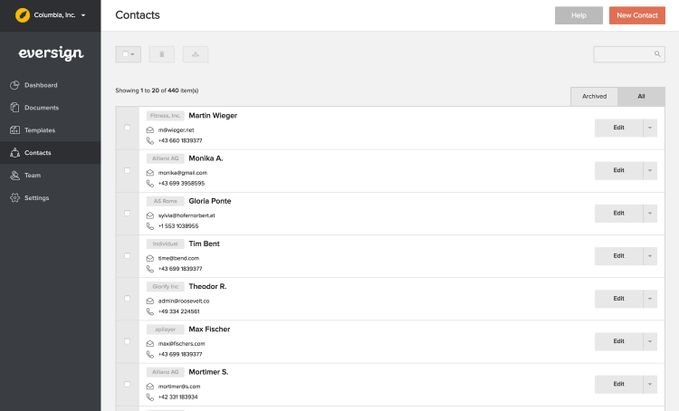The image size is (679, 411).
Task: Click the search magnifier icon
Action: click(657, 54)
